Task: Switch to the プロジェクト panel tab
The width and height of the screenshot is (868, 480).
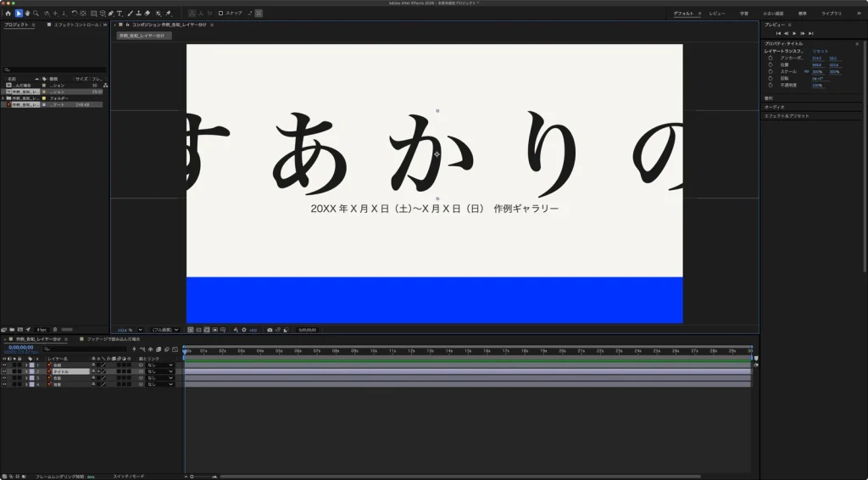Action: pos(17,25)
